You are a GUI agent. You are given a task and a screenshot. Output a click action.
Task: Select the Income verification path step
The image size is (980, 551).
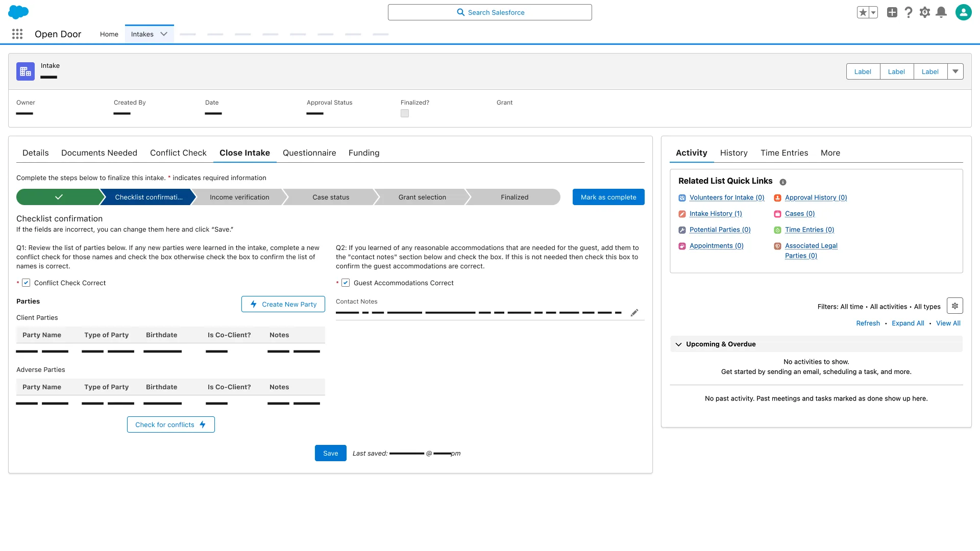239,197
